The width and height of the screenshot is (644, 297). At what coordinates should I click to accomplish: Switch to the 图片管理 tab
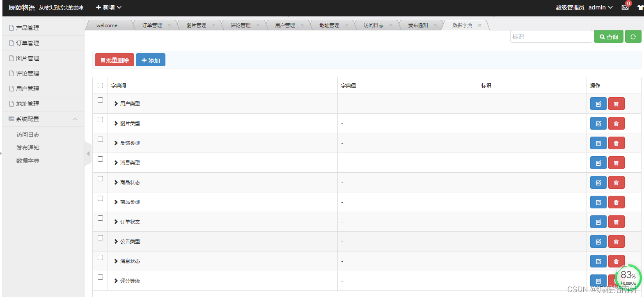click(196, 25)
